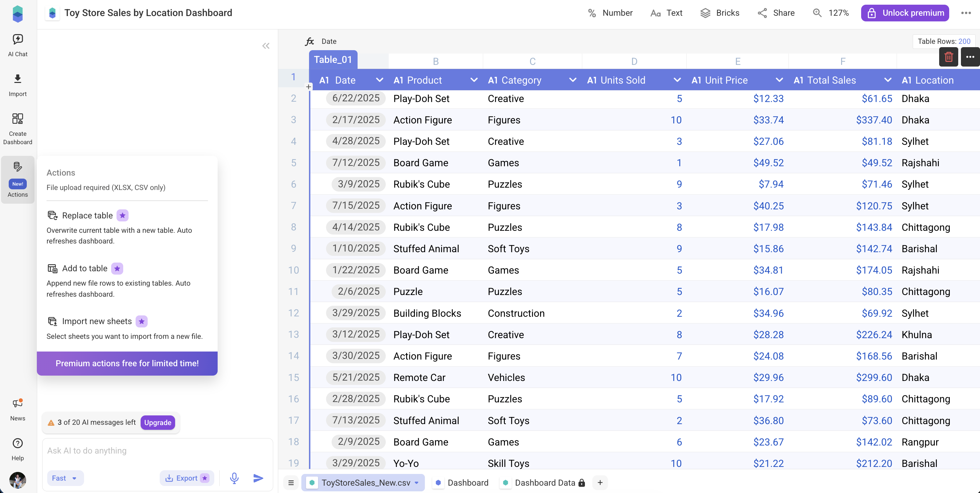The height and width of the screenshot is (493, 980).
Task: Click the Upgrade button for AI messages
Action: coord(157,422)
